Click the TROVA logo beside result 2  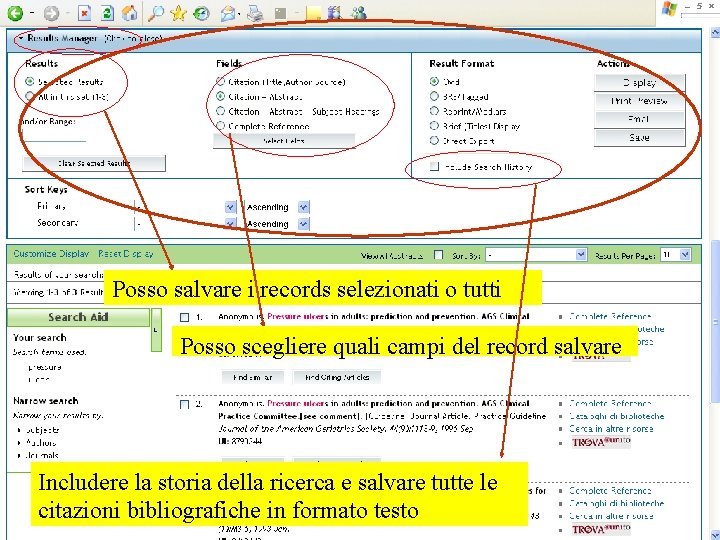(x=602, y=442)
